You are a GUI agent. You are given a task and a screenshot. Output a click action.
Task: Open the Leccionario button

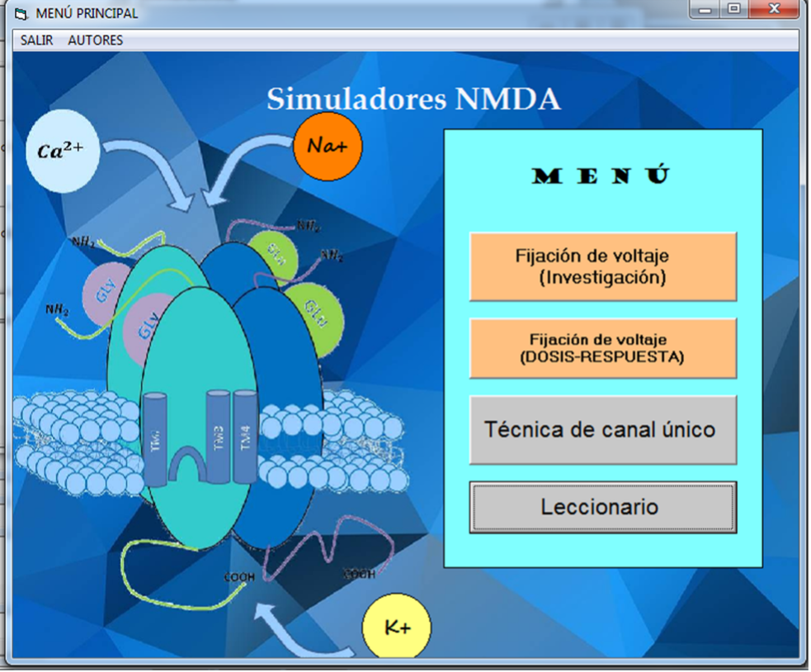coord(602,507)
